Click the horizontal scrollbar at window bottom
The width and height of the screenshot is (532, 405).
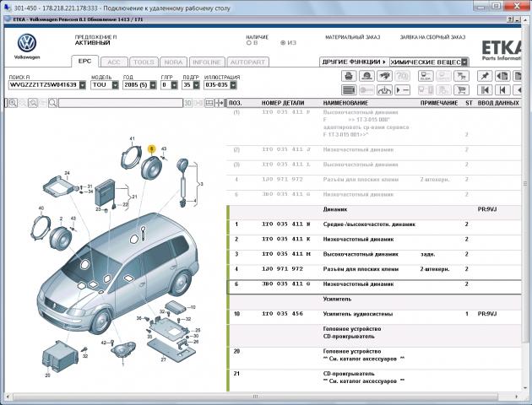[x=255, y=397]
